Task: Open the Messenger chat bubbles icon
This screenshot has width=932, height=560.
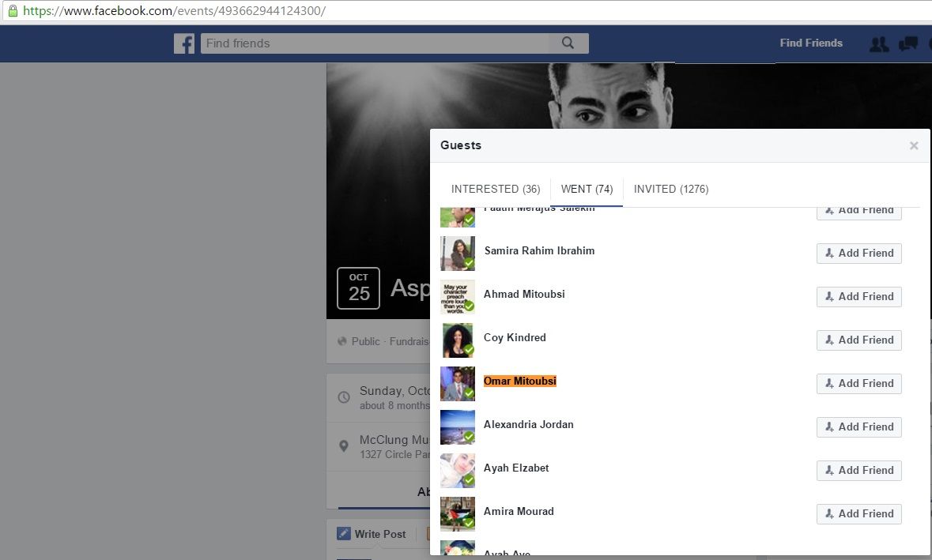Action: (907, 44)
